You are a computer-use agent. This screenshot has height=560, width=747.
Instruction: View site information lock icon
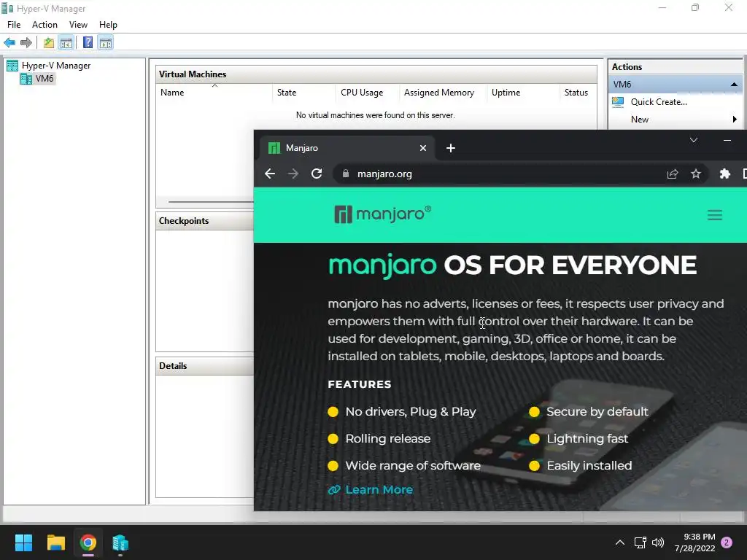[x=346, y=174]
